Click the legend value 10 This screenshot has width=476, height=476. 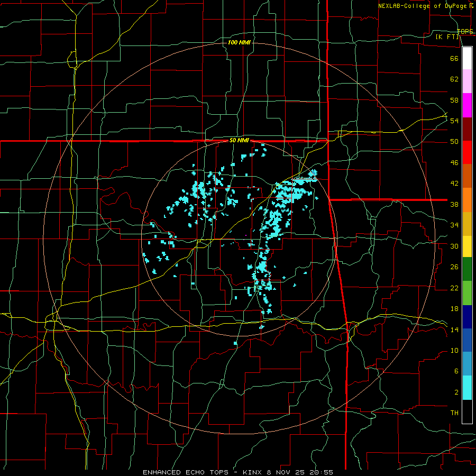pyautogui.click(x=454, y=350)
